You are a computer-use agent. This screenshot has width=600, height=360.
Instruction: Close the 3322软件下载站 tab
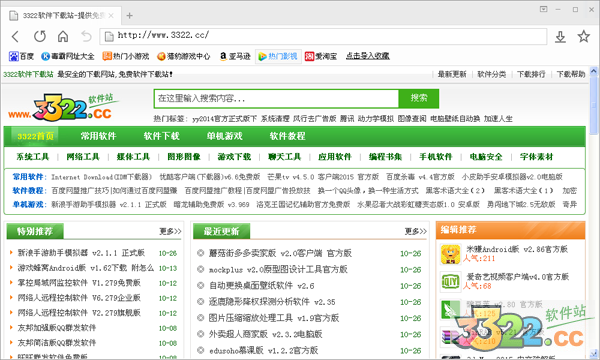[111, 16]
